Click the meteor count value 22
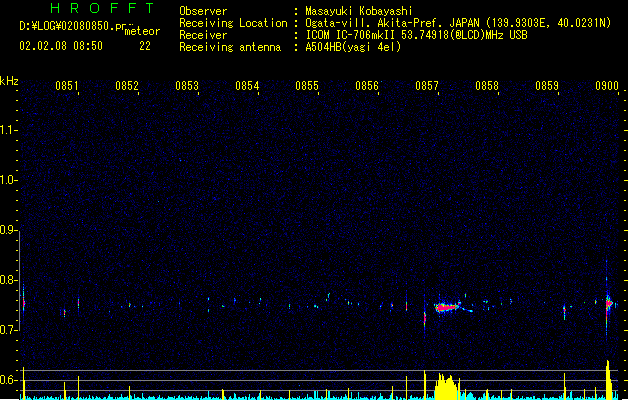The width and height of the screenshot is (629, 400). point(145,46)
